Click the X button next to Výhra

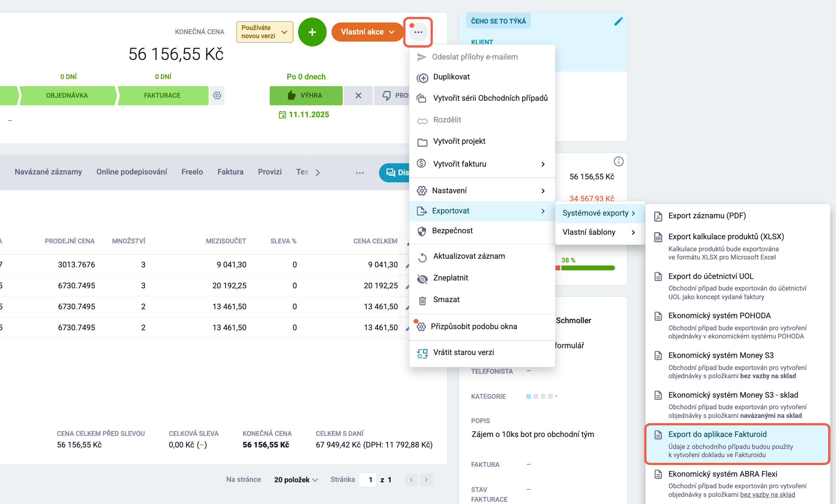[x=358, y=95]
